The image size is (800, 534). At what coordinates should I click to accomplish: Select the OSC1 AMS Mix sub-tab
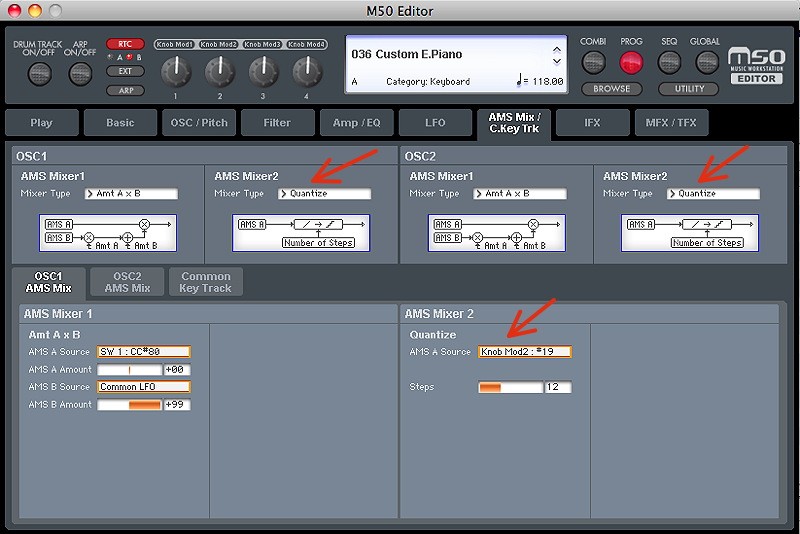[48, 283]
